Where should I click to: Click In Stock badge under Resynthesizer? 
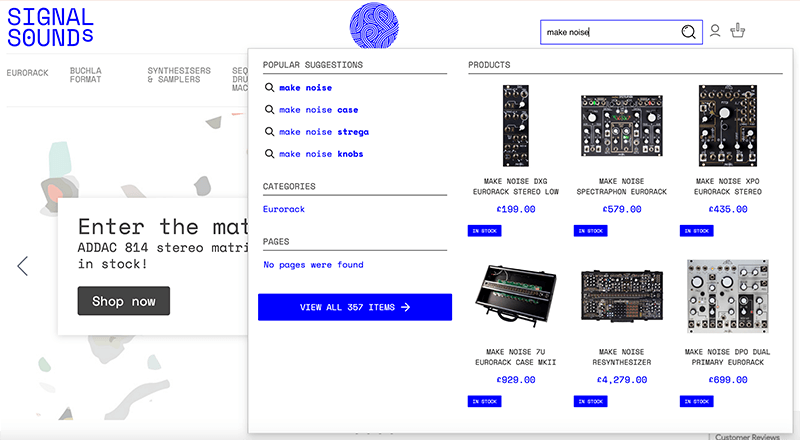(x=591, y=402)
